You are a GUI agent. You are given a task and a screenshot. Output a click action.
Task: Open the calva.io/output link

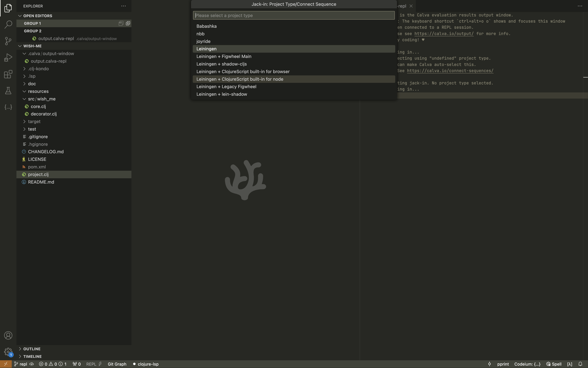coord(444,34)
